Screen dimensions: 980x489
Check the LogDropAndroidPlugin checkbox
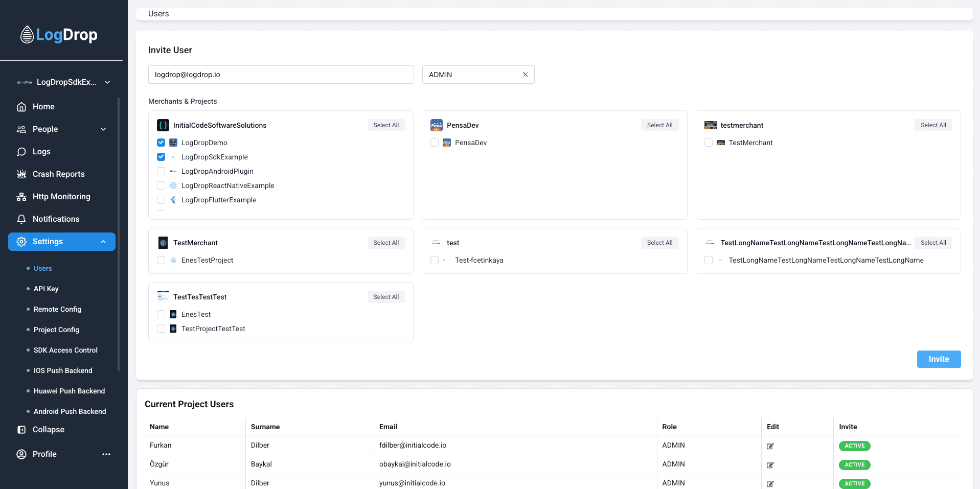coord(161,171)
